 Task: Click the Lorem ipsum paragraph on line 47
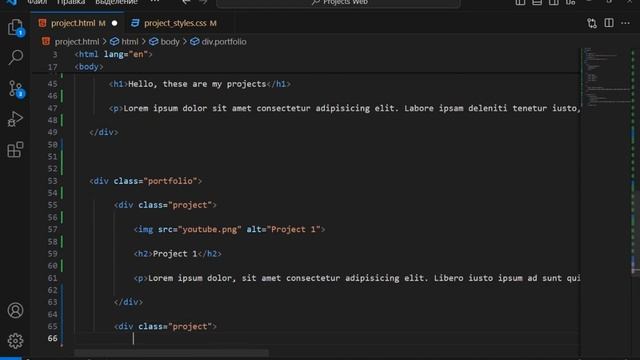[344, 108]
